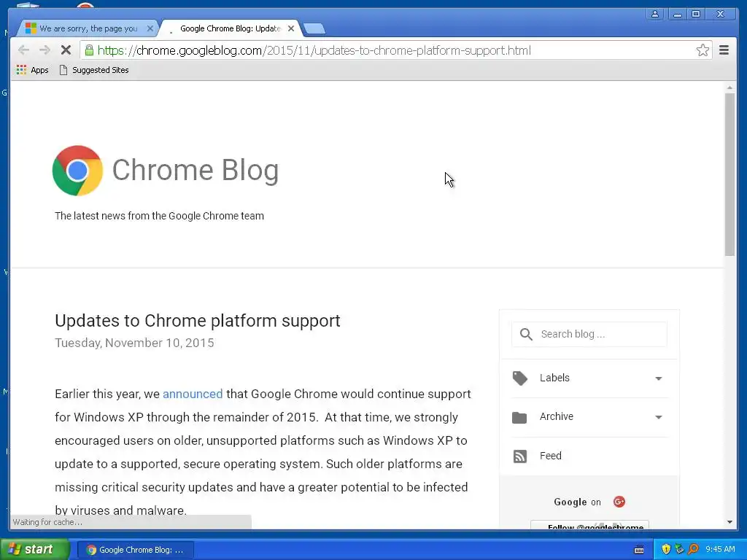Go forward with the forward arrow
This screenshot has height=560, width=747.
tap(44, 50)
